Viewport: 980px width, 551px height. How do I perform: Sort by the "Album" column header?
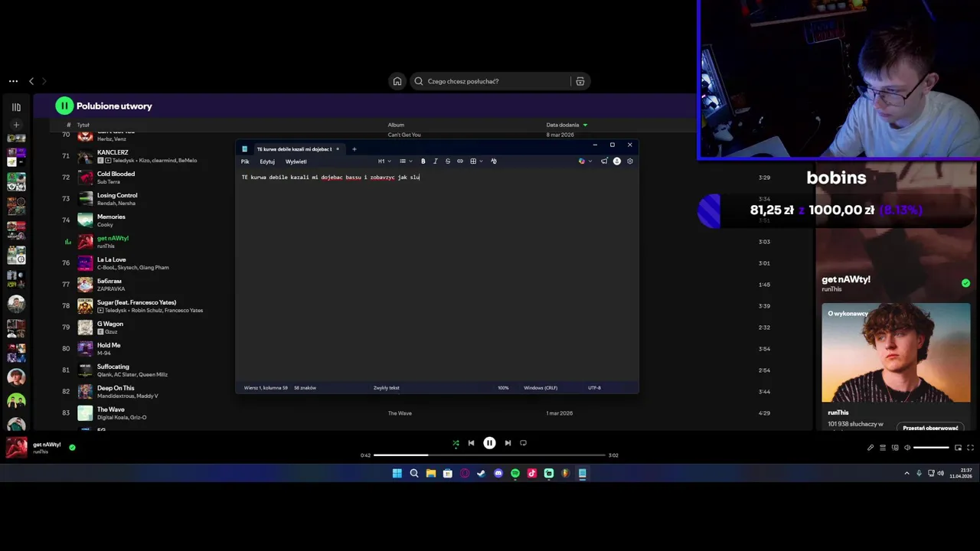[x=396, y=125]
